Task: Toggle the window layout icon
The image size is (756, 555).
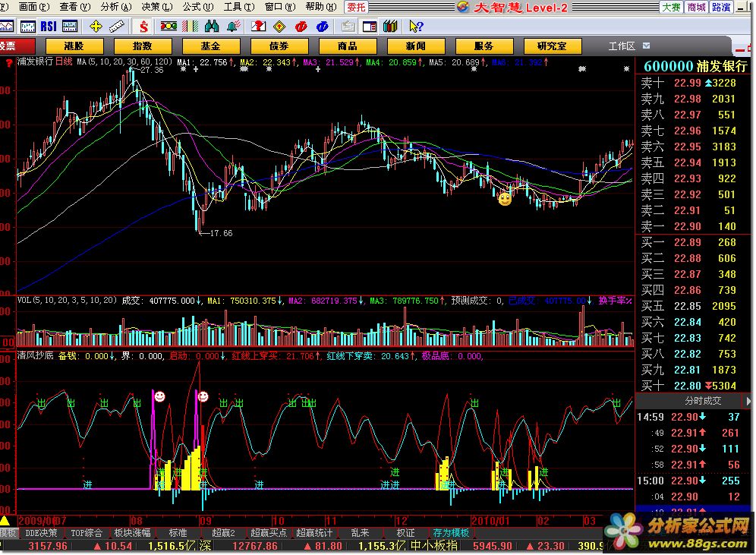Action: [370, 27]
